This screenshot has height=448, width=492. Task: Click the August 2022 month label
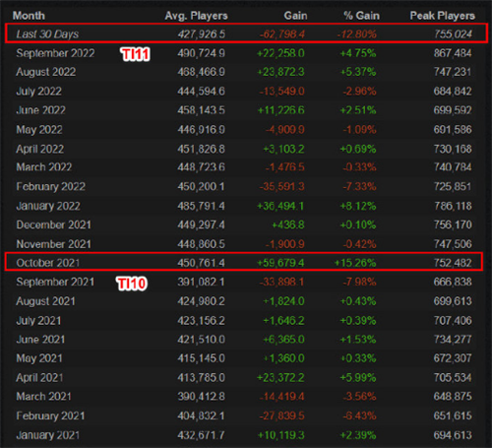46,72
